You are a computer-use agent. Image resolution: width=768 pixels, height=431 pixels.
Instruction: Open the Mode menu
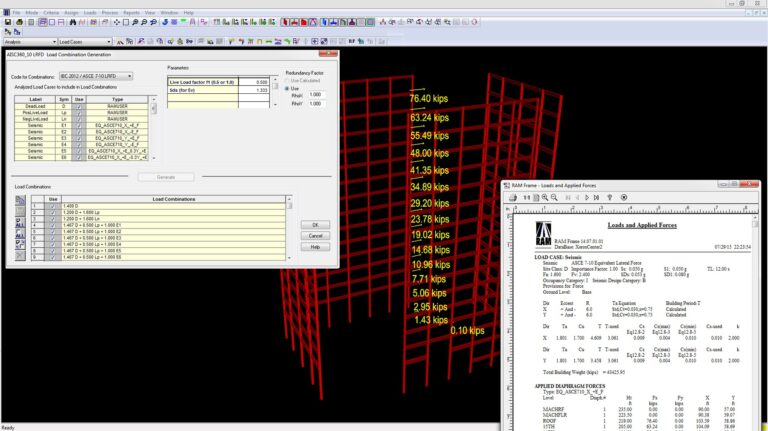(x=32, y=13)
